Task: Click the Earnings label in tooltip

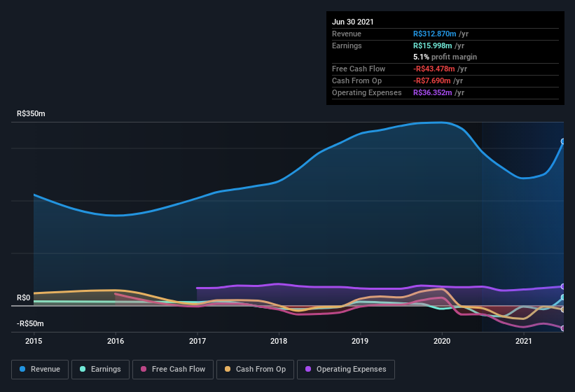Action: pos(347,45)
